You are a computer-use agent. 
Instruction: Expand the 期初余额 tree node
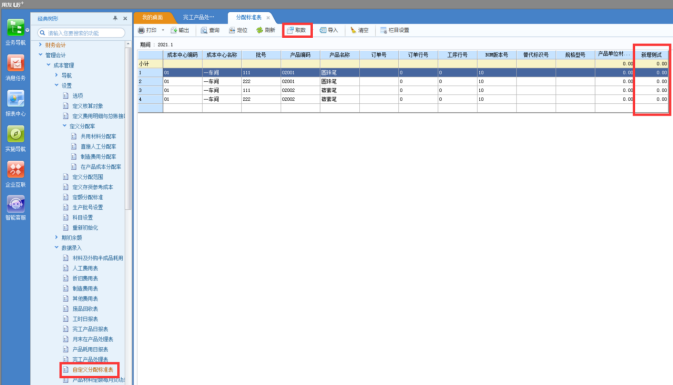pyautogui.click(x=56, y=237)
